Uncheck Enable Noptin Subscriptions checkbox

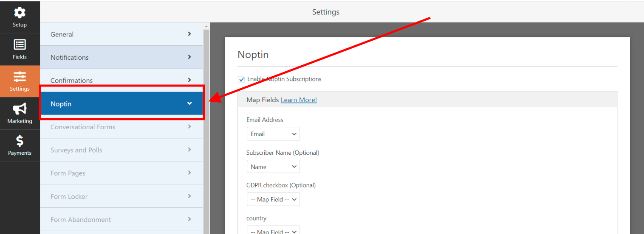tap(241, 79)
